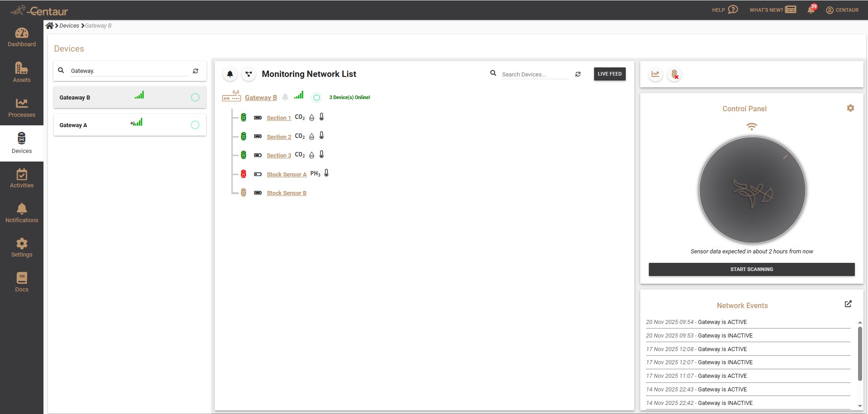The image size is (868, 414).
Task: Select the Gateway A radio circle
Action: [195, 124]
